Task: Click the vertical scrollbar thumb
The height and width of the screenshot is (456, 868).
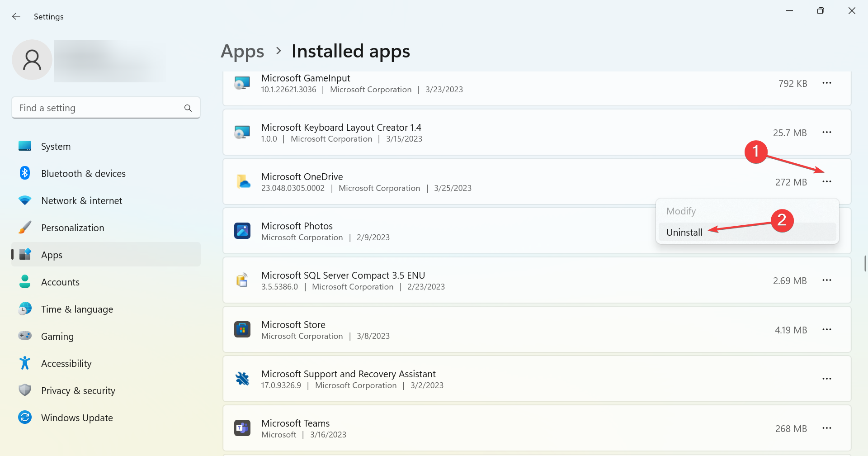Action: click(865, 263)
